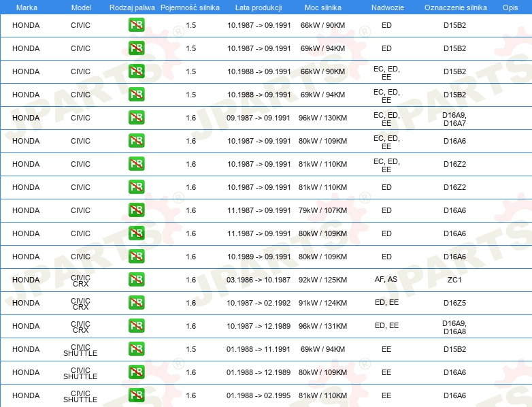This screenshot has height=407, width=532.
Task: Click the fuel icon in the 11.1987 80kW / 109KM row
Action: 136,233
